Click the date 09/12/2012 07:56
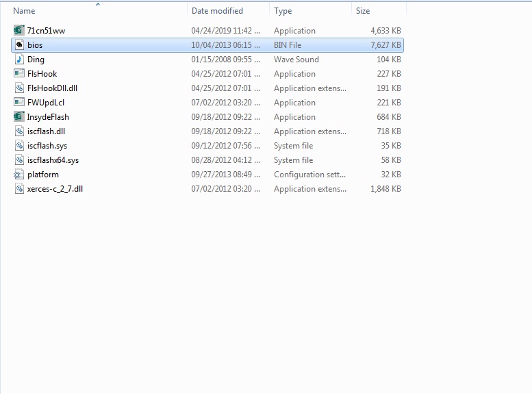532x395 pixels. coord(226,146)
